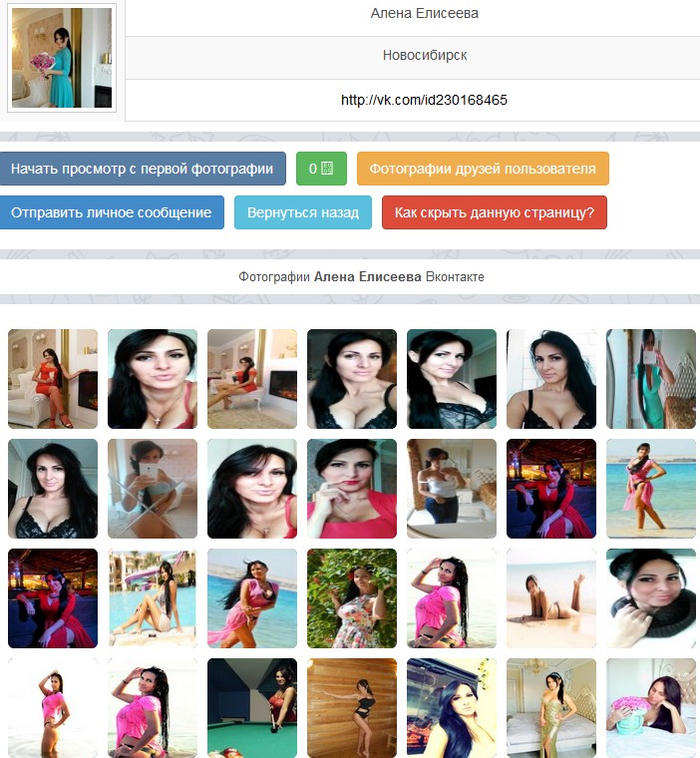
Task: Open Как скрыть данную страницу? help
Action: click(494, 212)
